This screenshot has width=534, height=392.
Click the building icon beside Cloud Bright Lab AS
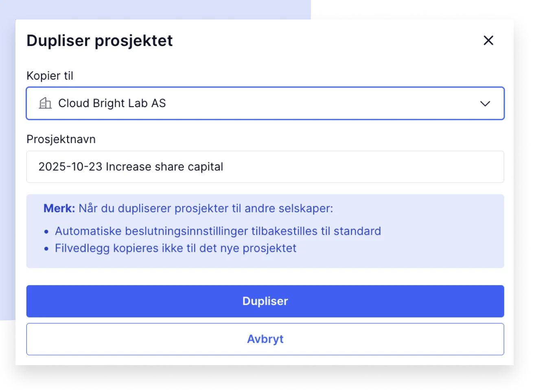45,103
